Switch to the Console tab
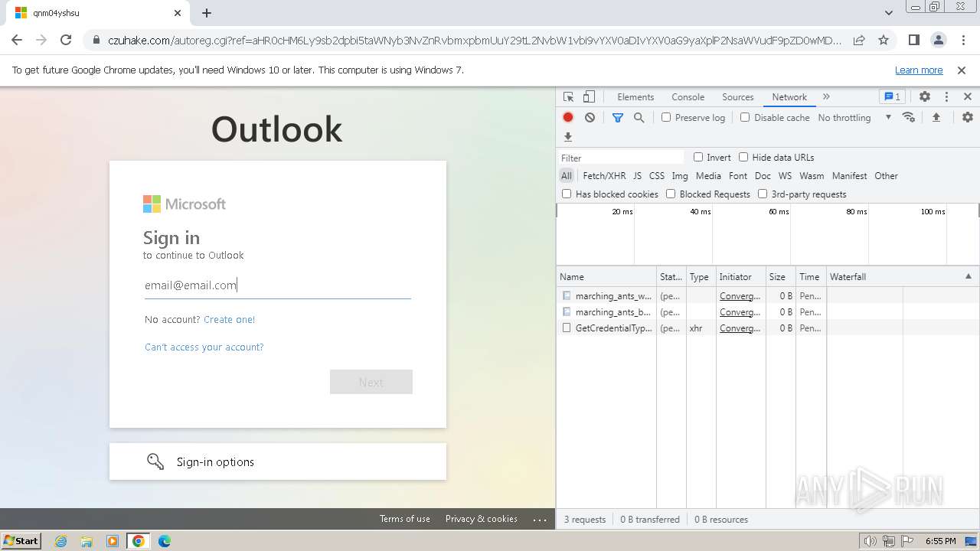The width and height of the screenshot is (980, 551). tap(688, 97)
